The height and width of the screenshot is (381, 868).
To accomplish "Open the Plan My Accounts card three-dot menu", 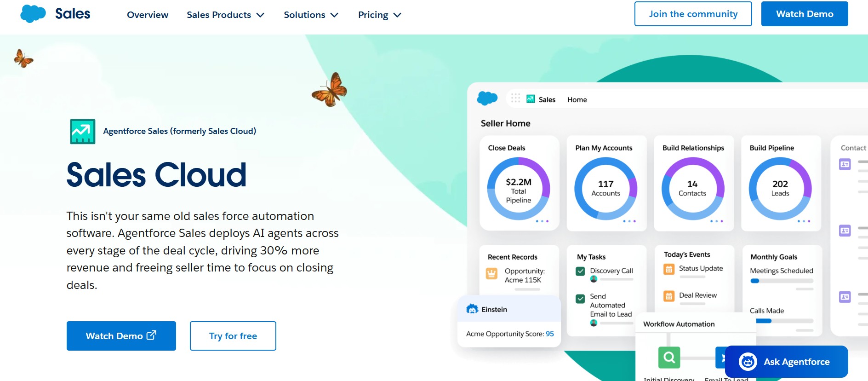I will pos(629,221).
